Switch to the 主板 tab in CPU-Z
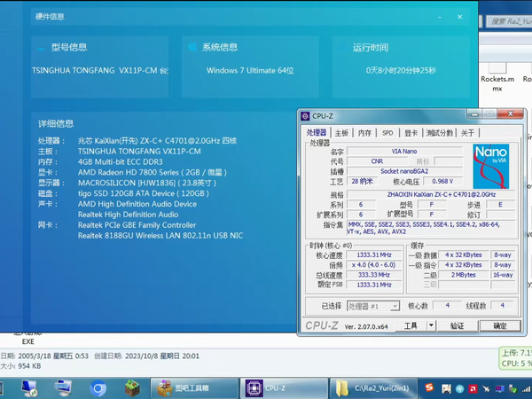The width and height of the screenshot is (532, 399). pos(341,133)
